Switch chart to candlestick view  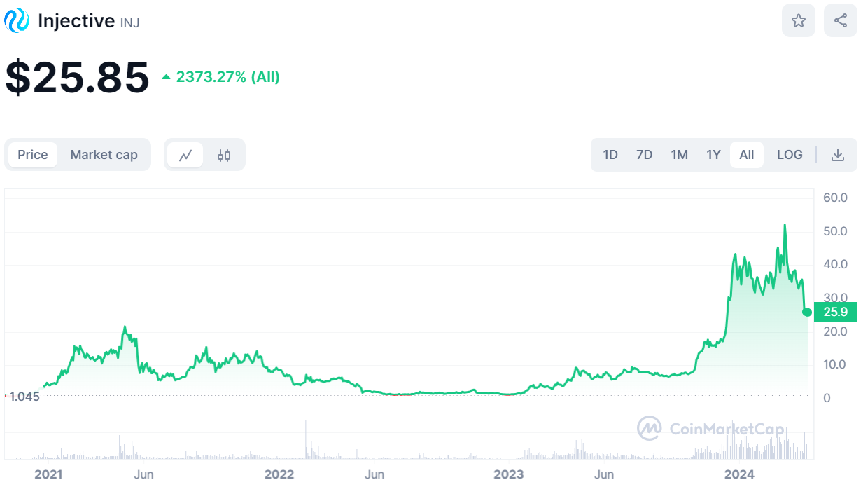[223, 154]
